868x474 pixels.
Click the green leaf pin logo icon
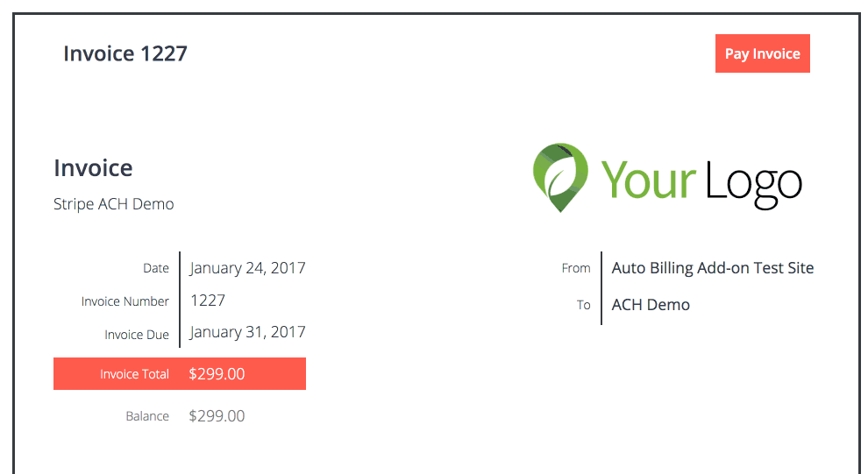559,177
